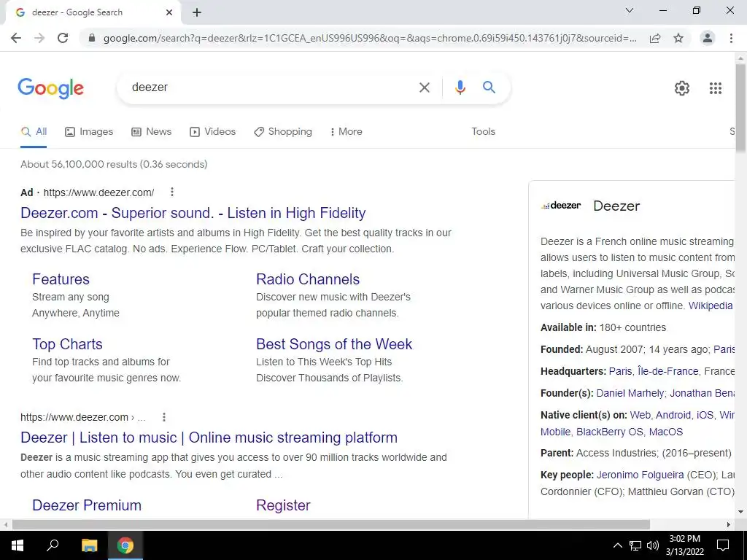Click the BlackBerry OS link

point(609,432)
